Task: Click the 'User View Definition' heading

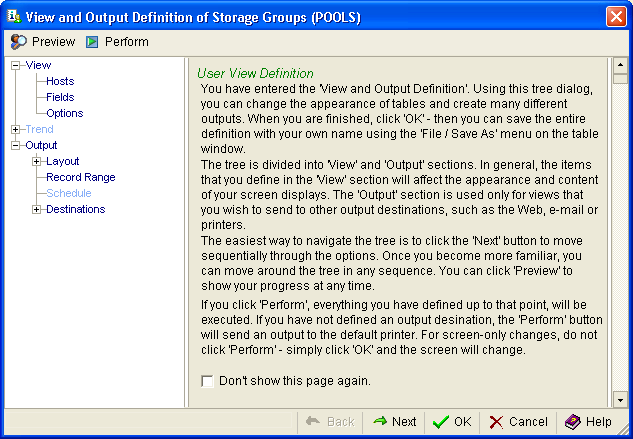Action: (x=255, y=73)
